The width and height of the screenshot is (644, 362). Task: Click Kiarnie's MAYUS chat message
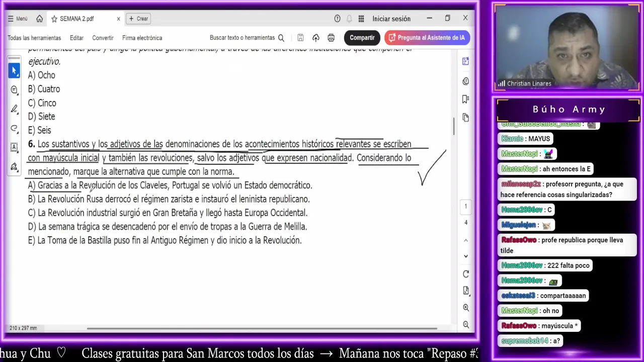(526, 139)
